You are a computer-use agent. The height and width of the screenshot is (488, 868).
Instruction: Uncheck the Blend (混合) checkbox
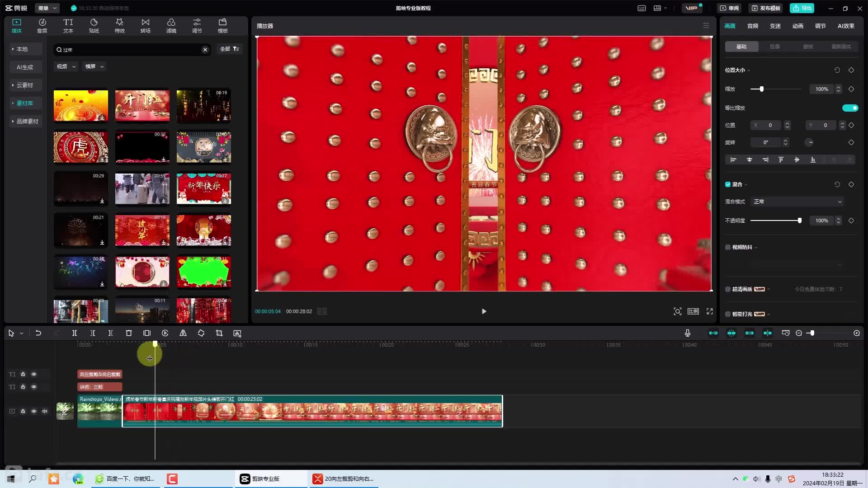click(x=728, y=184)
